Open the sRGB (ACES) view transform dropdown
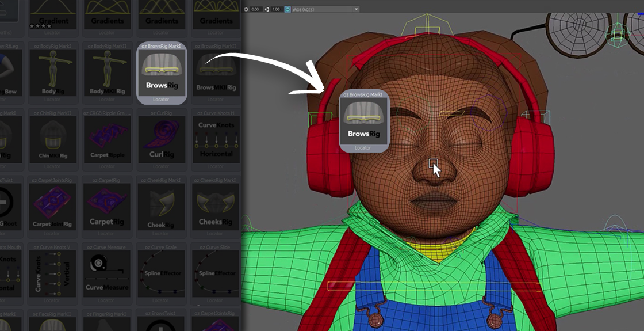Screen dimensions: 644x331 pos(325,9)
